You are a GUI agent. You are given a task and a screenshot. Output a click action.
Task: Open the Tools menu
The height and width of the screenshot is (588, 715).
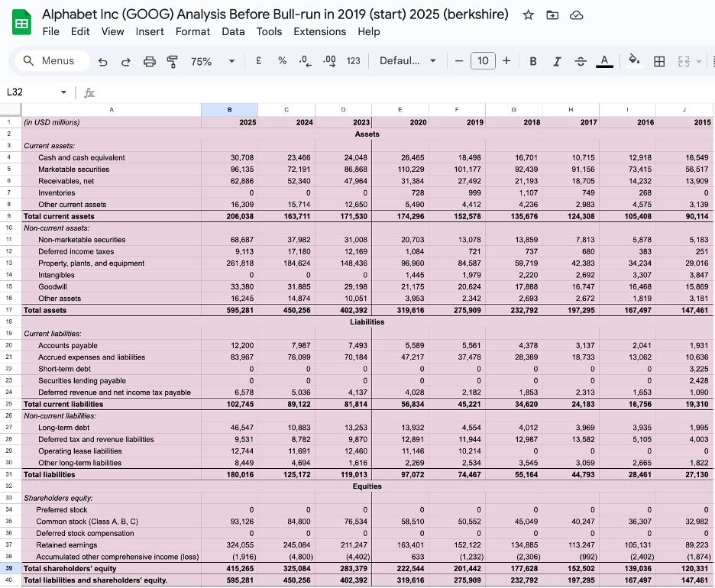[x=269, y=31]
